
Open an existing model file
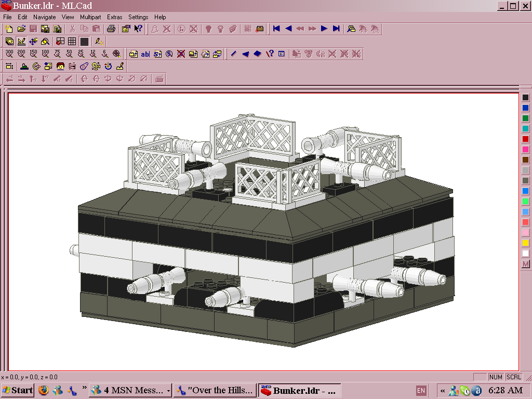point(21,29)
